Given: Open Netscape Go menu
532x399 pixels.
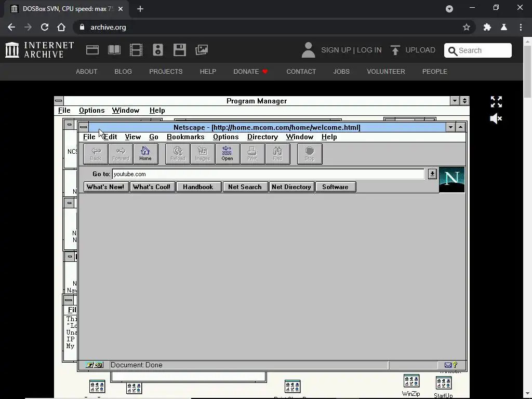Looking at the screenshot, I should click(x=154, y=137).
